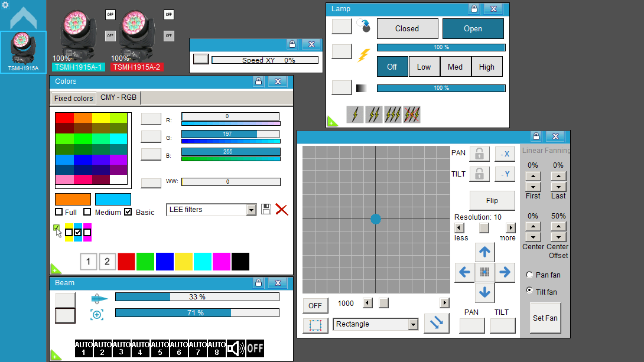This screenshot has height=362, width=644.
Task: Click the Flip button
Action: 492,200
